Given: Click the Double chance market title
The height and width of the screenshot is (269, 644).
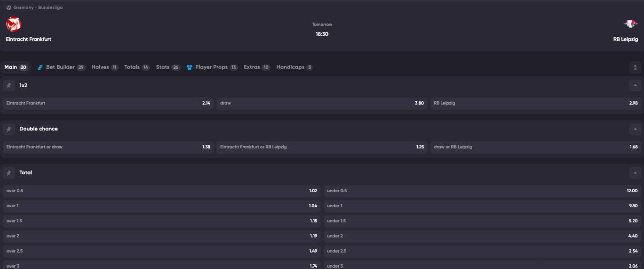Looking at the screenshot, I should coord(39,129).
